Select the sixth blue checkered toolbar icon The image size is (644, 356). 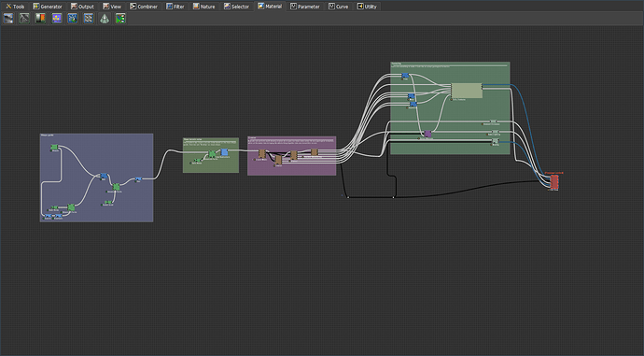(x=89, y=18)
